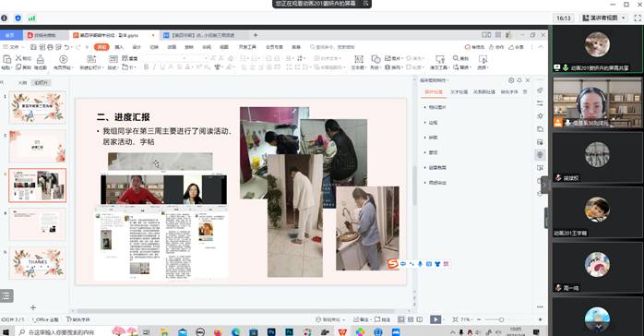Click the star icon in right sidebar
Screen dimensions: 644x336
[x=540, y=116]
